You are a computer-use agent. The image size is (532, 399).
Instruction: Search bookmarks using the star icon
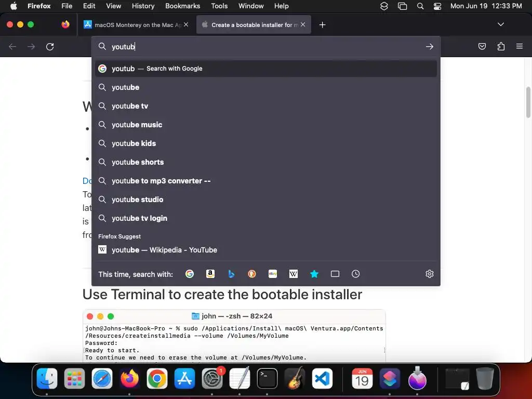pyautogui.click(x=314, y=274)
